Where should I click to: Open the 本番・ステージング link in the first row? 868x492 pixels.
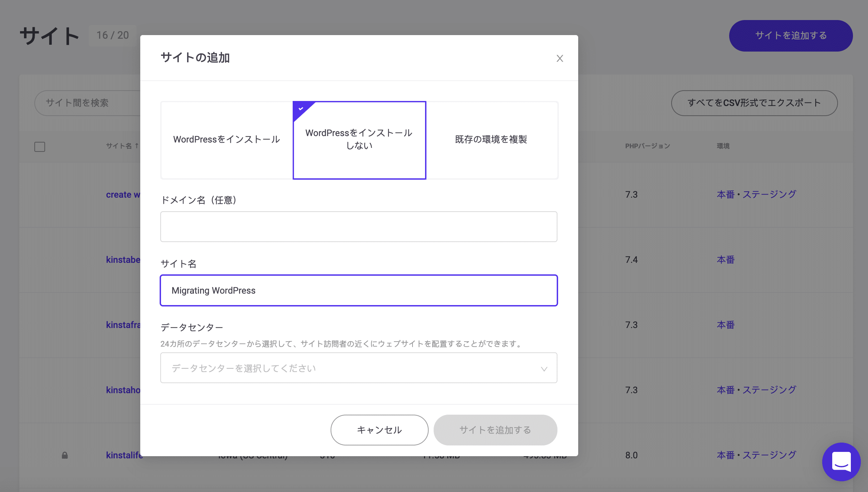click(756, 194)
